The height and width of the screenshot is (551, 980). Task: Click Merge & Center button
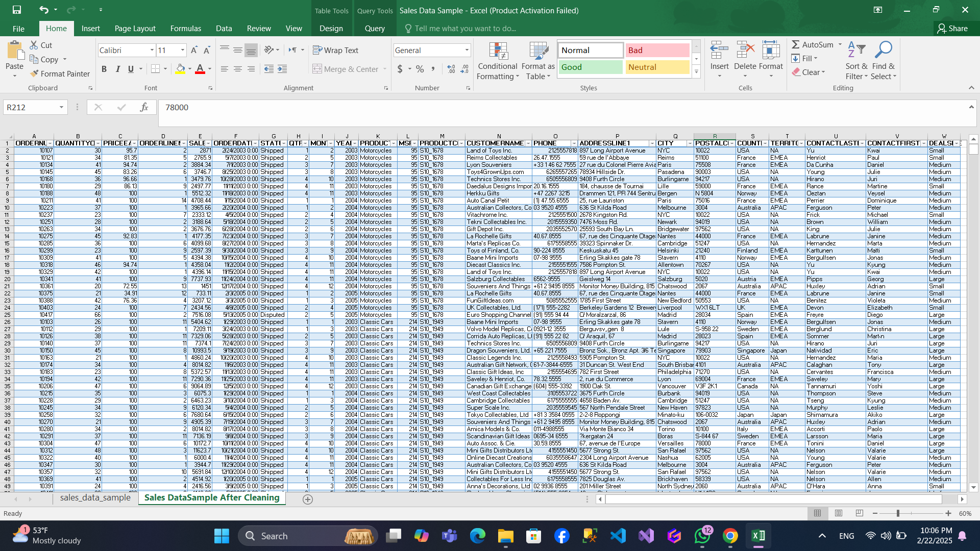point(346,69)
